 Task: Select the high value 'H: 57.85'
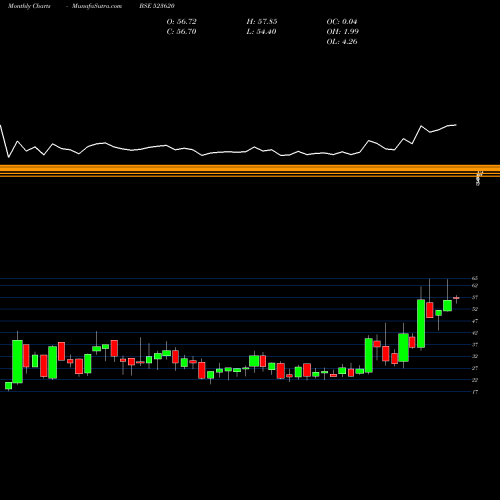262,22
